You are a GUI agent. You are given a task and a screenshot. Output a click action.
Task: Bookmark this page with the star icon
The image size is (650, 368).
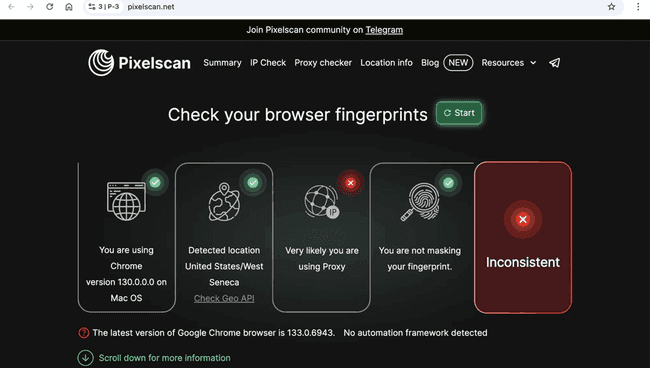pos(611,7)
